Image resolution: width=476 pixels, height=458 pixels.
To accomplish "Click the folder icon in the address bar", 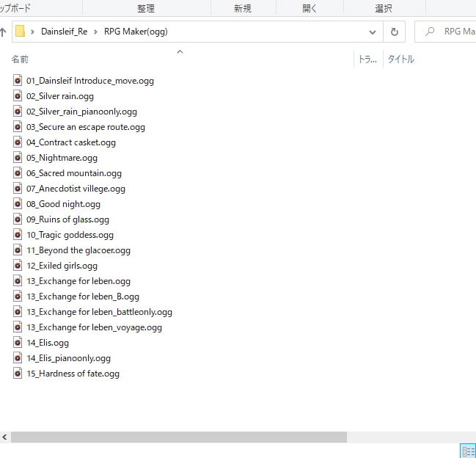I will tap(21, 32).
